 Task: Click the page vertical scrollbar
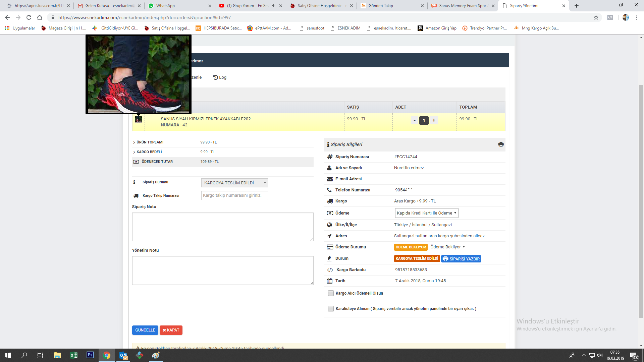641,201
